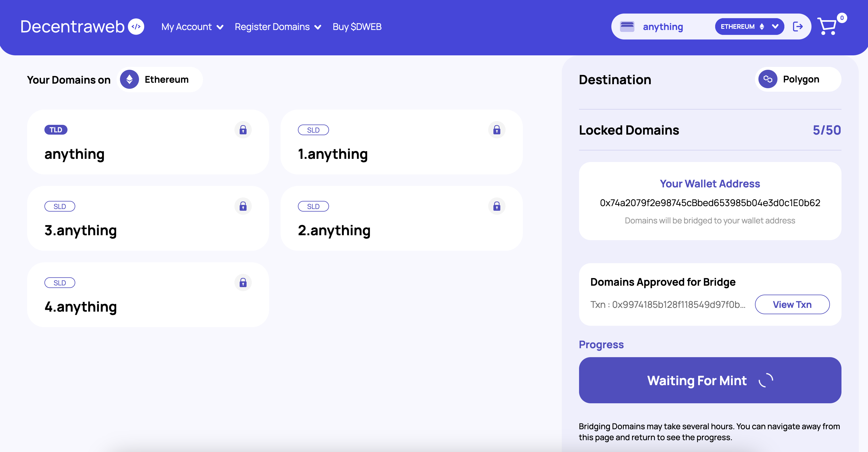Toggle lock on the 1.anything card
The image size is (868, 452).
pos(497,130)
